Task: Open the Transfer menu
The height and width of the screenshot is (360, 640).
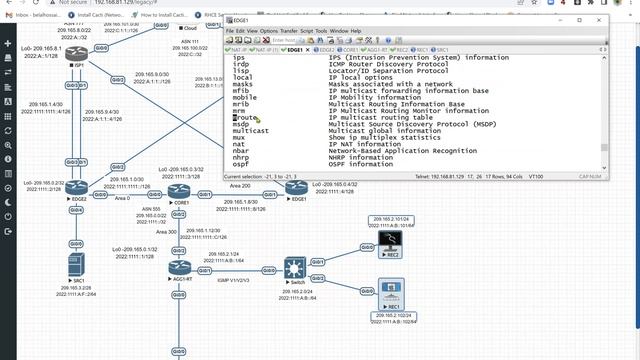Action: [289, 31]
